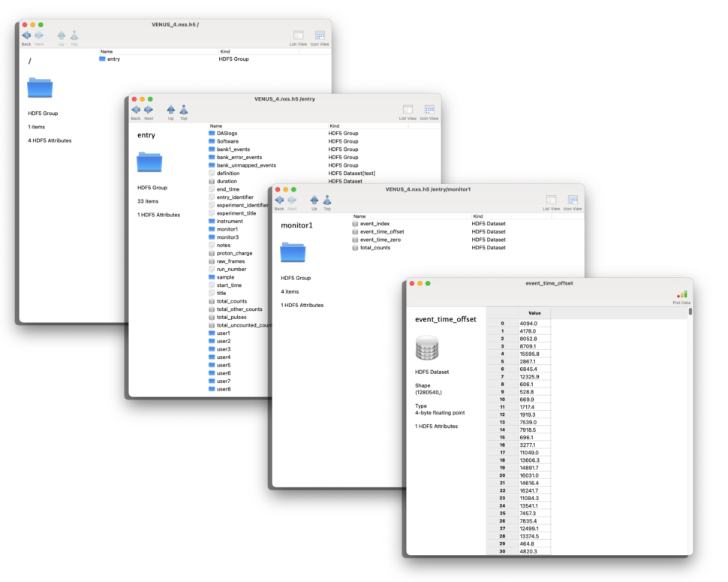This screenshot has height=582, width=728.
Task: Click Top icon in root window toolbar
Action: 74,36
